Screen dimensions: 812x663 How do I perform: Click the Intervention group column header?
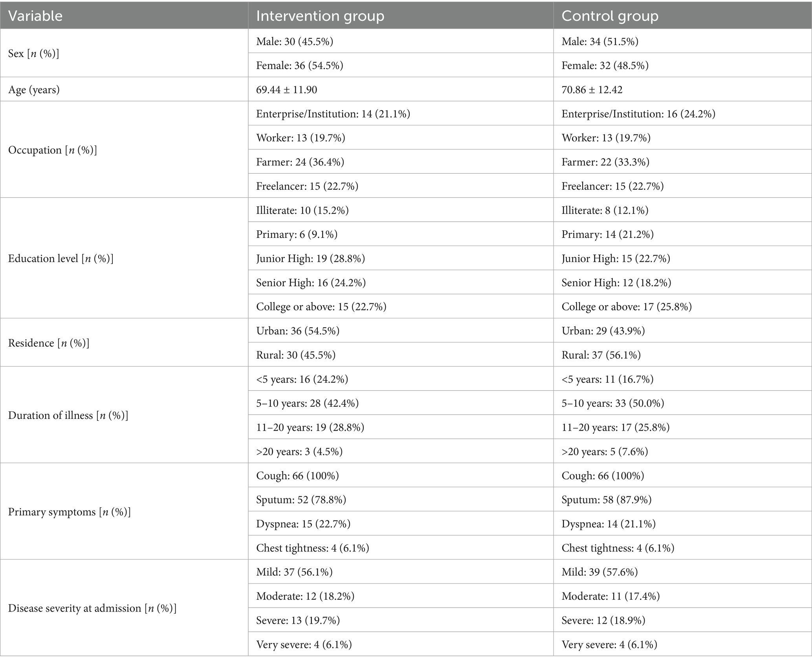[320, 16]
